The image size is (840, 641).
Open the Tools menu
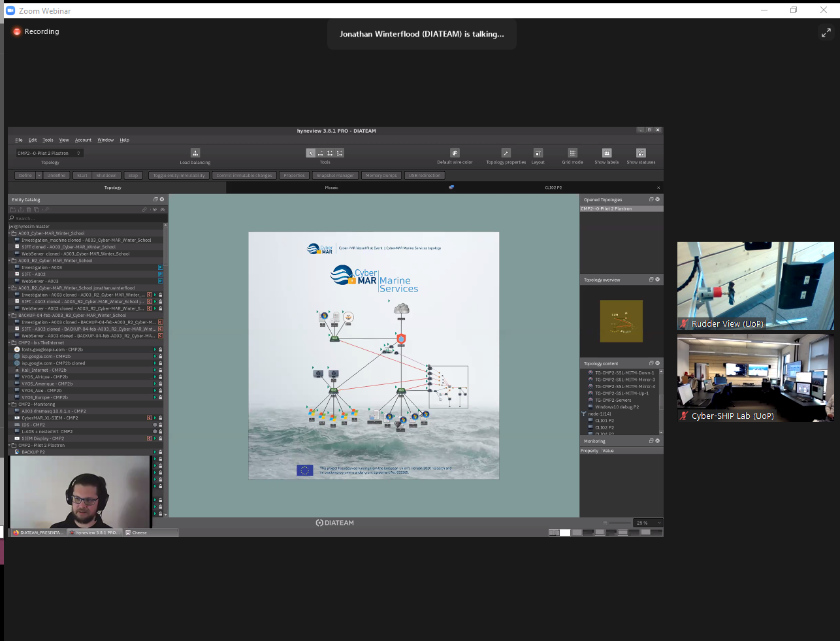[x=48, y=140]
